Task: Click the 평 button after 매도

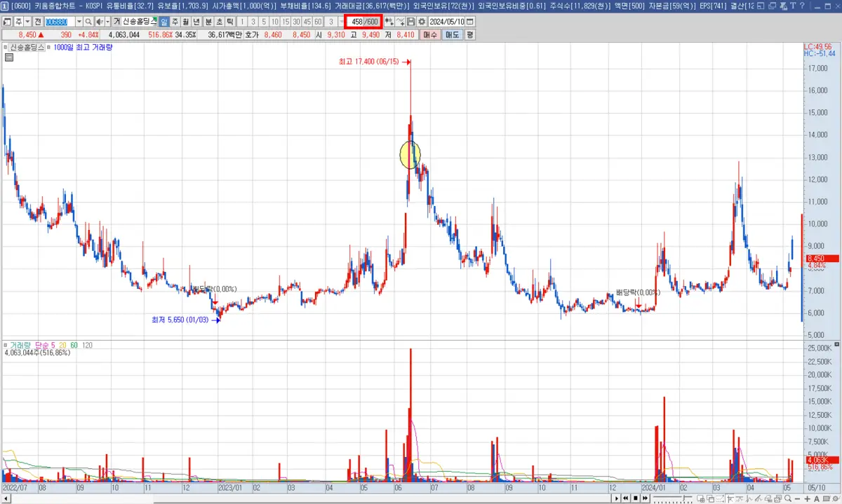Action: (x=469, y=34)
